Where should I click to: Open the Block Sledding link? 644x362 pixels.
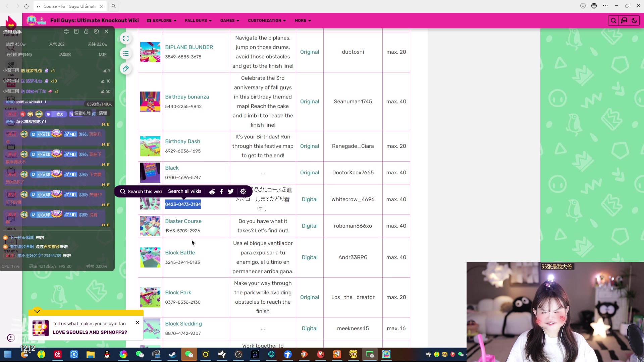click(x=183, y=324)
